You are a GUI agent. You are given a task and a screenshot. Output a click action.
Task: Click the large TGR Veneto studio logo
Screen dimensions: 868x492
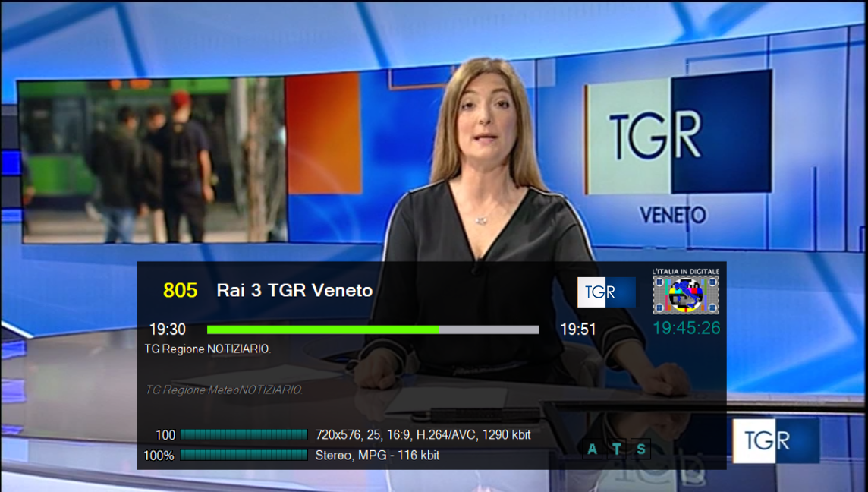click(x=678, y=133)
